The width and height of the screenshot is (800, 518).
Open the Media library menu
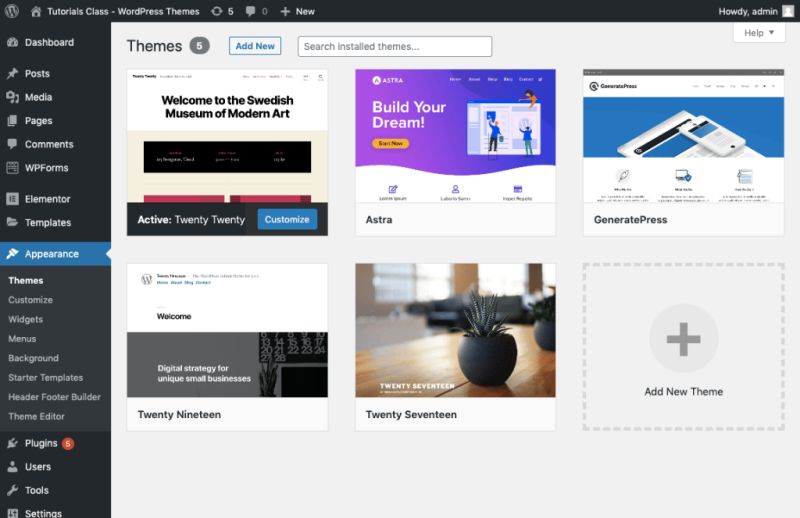coord(55,97)
